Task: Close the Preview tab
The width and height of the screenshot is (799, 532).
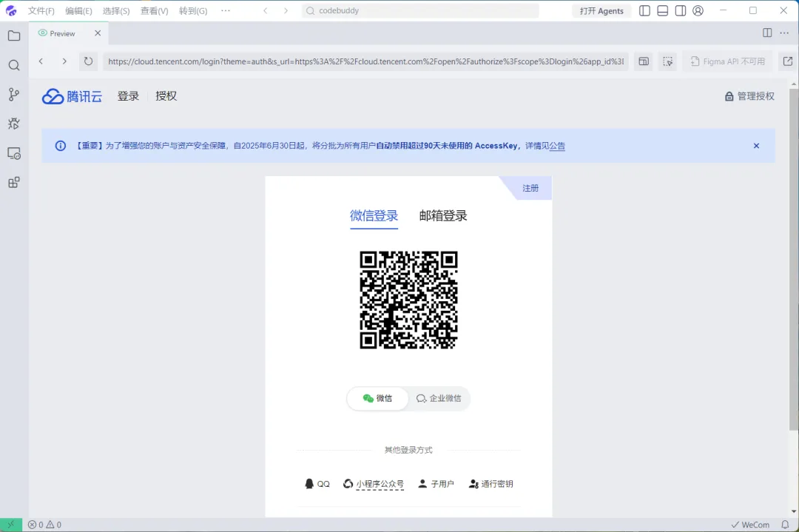Action: pyautogui.click(x=98, y=33)
